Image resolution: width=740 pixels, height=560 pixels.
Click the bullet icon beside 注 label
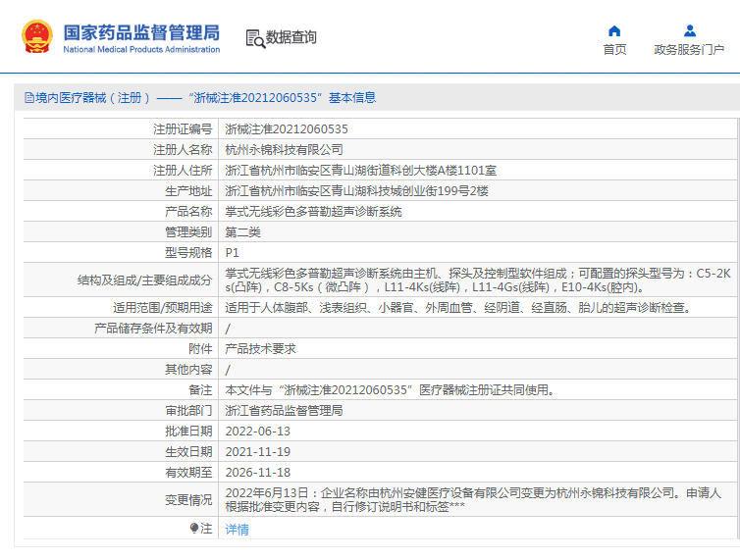(x=194, y=529)
